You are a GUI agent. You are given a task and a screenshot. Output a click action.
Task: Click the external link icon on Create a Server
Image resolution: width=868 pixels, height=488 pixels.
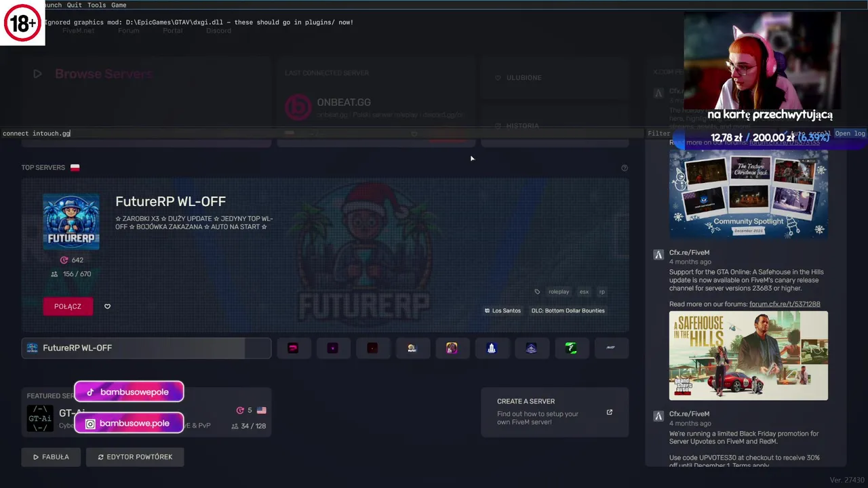[x=609, y=412]
